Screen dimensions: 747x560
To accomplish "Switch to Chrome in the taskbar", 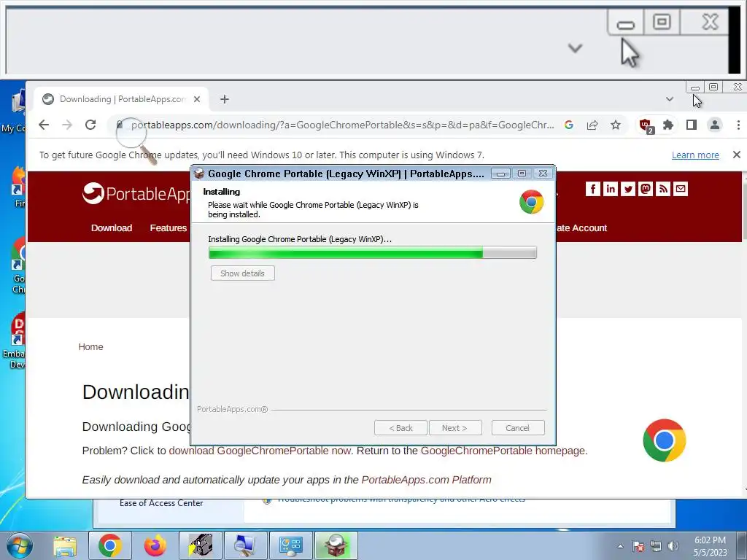I will tap(110, 545).
